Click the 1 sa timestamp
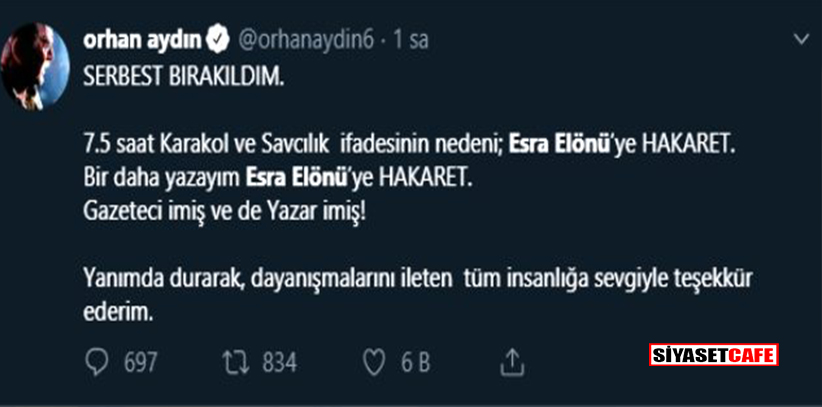This screenshot has width=822, height=407. pos(412,41)
